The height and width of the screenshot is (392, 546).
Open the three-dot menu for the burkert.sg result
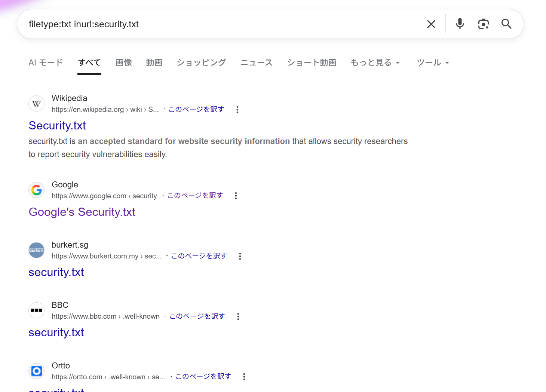(240, 256)
